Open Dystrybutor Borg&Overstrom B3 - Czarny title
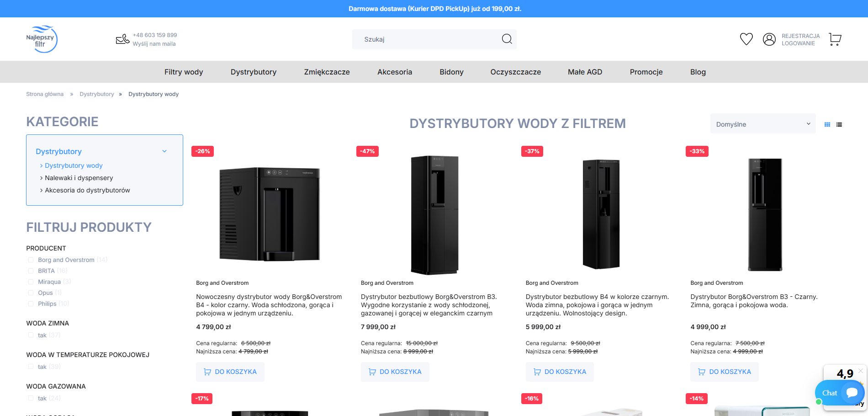 click(754, 301)
